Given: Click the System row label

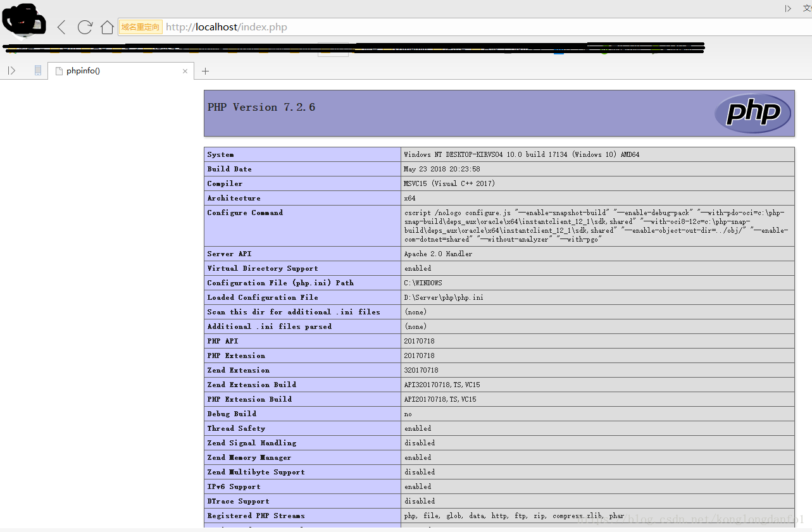Looking at the screenshot, I should tap(220, 154).
